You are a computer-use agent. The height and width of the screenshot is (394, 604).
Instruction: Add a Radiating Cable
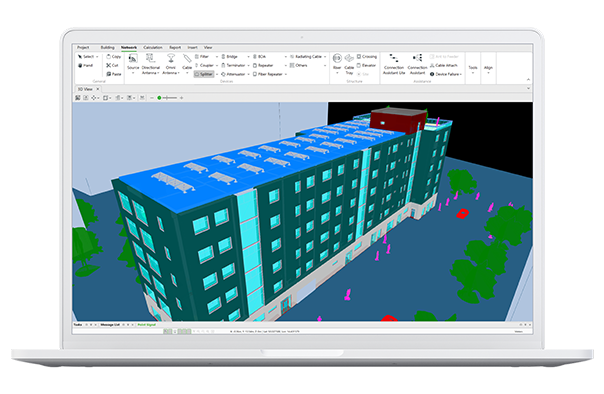tap(306, 57)
